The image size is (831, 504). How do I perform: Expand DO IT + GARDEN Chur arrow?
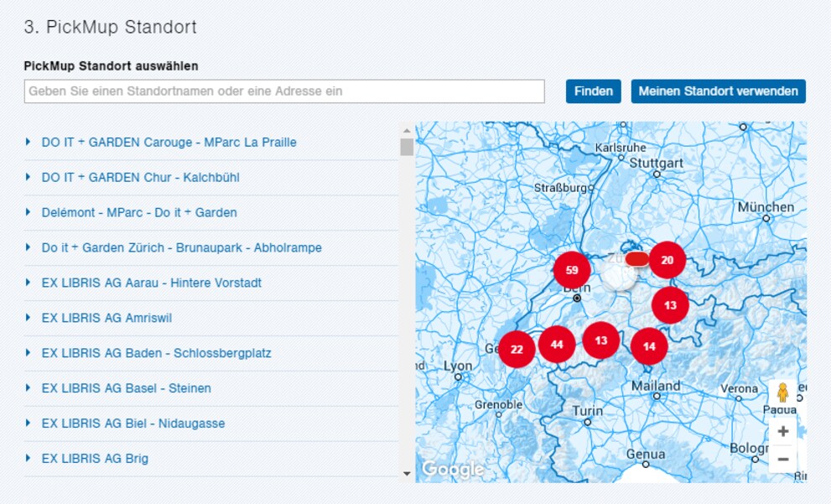click(28, 177)
